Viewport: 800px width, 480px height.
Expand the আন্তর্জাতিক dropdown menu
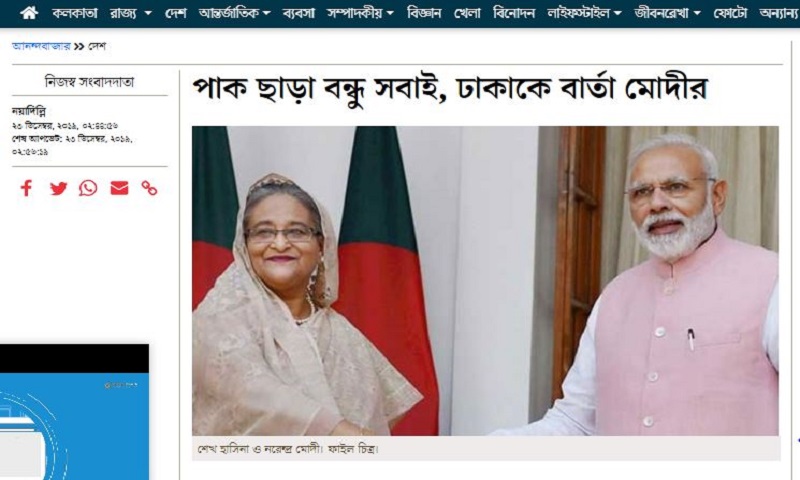click(x=234, y=13)
